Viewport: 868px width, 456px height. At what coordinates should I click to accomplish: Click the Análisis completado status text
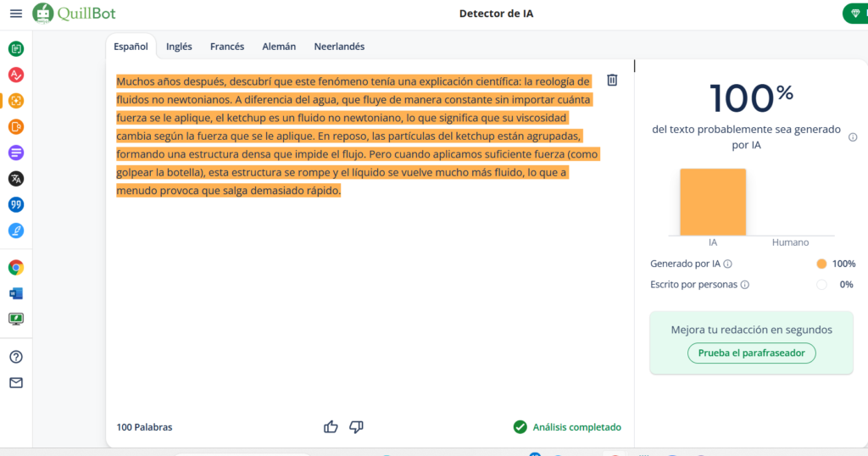[x=576, y=427]
